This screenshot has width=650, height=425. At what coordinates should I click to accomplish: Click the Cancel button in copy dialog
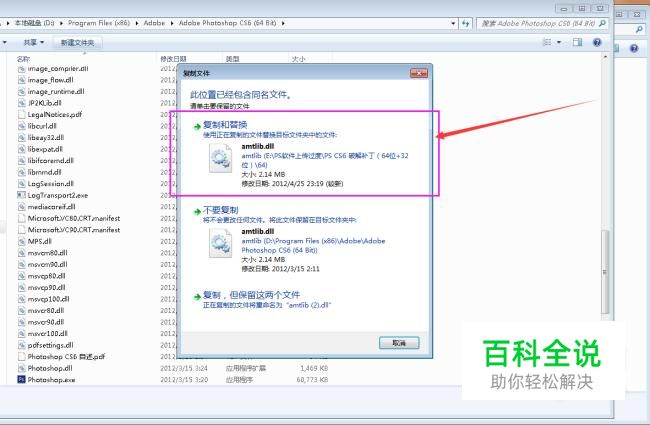pos(399,343)
